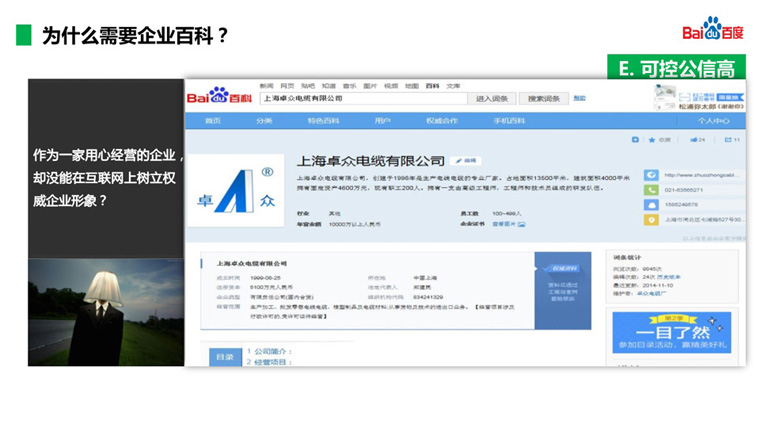760x428 pixels.
Task: Click the E. 可控公信高 green label
Action: pyautogui.click(x=677, y=68)
